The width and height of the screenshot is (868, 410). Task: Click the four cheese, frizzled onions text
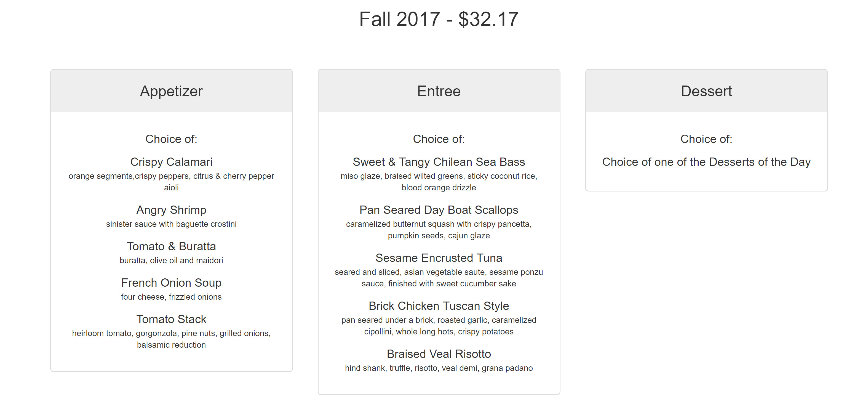tap(171, 297)
